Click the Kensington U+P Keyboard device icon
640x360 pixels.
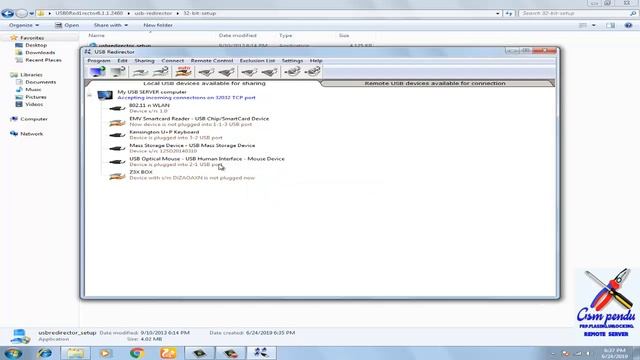[x=117, y=135]
